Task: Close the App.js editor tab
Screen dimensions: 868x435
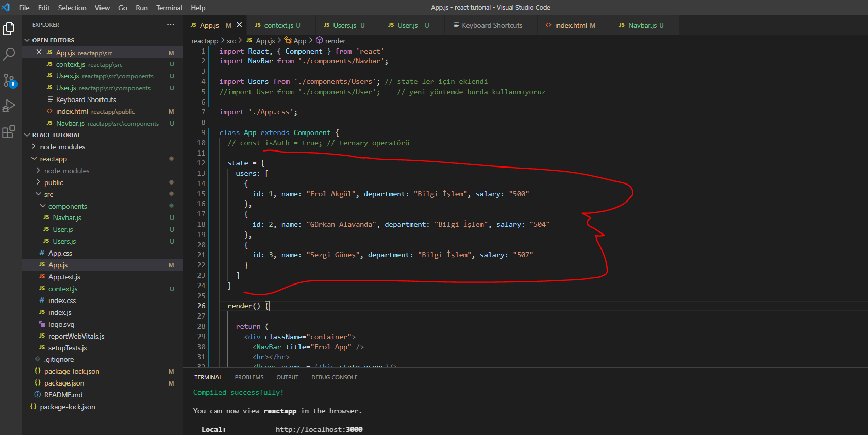Action: click(x=239, y=25)
